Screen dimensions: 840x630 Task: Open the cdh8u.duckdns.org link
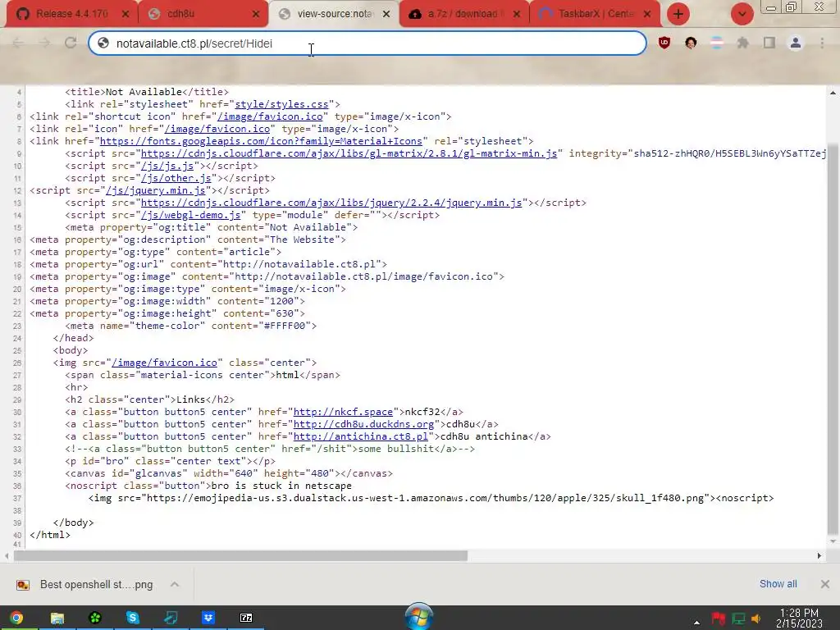click(x=363, y=424)
